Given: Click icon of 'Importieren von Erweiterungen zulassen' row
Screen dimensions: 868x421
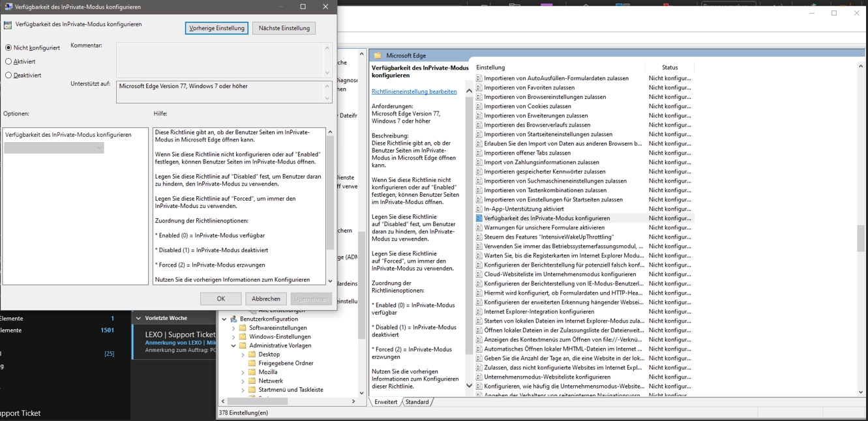Looking at the screenshot, I should pyautogui.click(x=479, y=115).
